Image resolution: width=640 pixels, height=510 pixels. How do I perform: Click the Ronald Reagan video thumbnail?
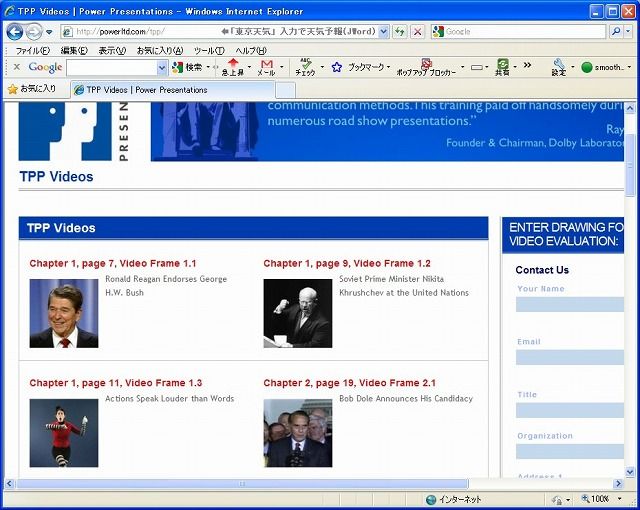pos(64,313)
